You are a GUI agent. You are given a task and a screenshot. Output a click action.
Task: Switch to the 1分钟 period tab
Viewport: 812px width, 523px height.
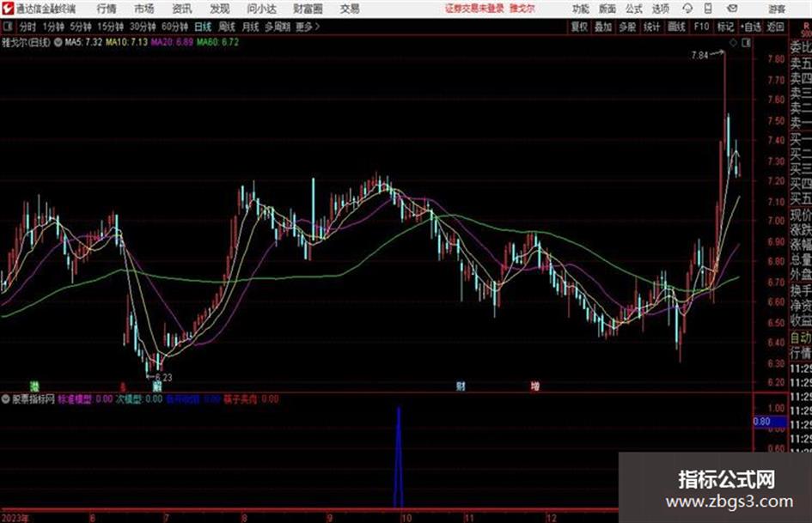[53, 27]
